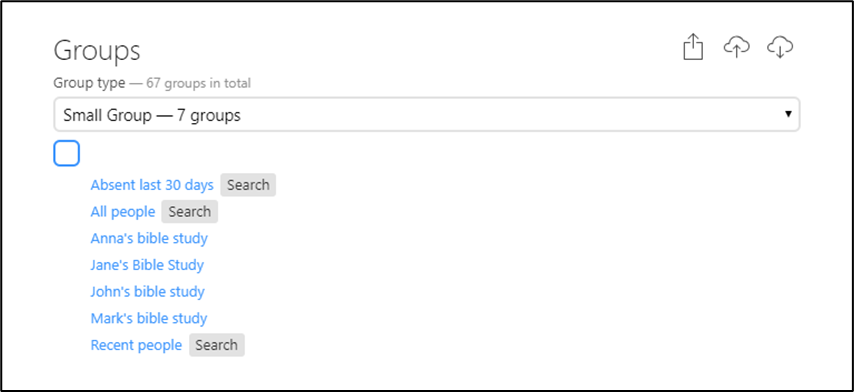This screenshot has width=854, height=392.
Task: Click Search button beside Absent last 30 days
Action: click(248, 185)
